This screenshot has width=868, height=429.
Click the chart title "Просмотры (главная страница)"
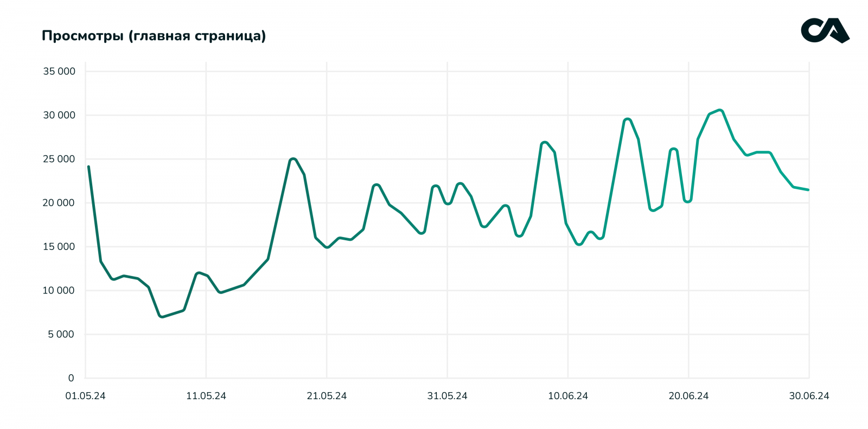click(154, 36)
